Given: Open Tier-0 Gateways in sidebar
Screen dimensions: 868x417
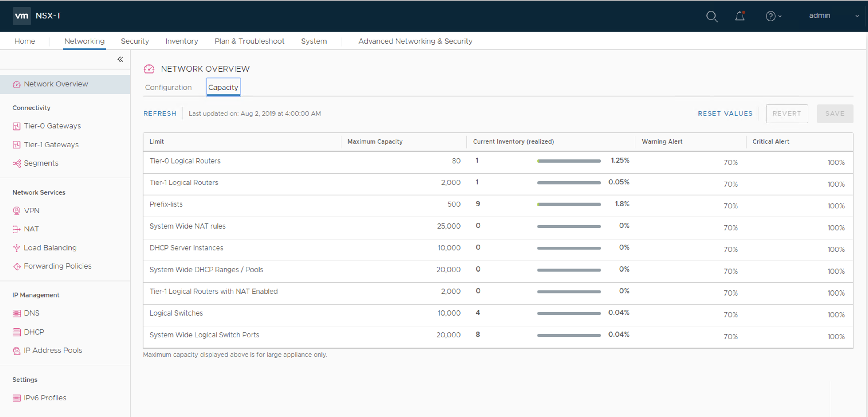Looking at the screenshot, I should pos(52,126).
